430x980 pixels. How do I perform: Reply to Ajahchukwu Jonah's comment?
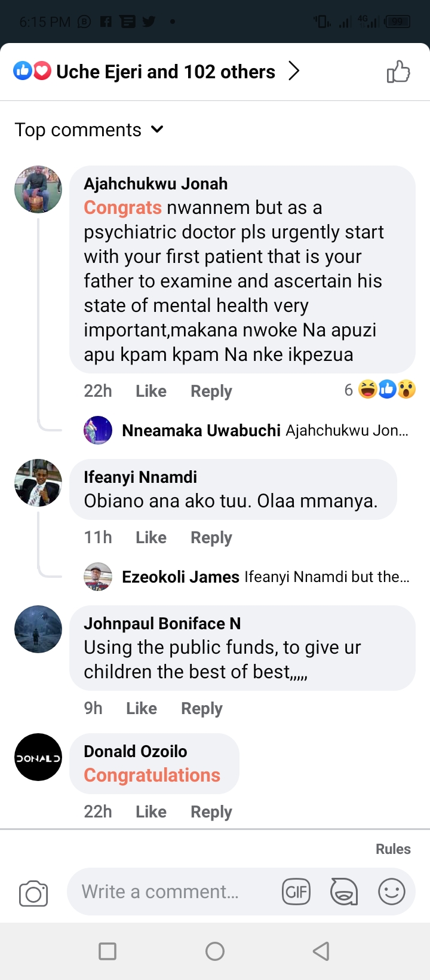pos(211,391)
